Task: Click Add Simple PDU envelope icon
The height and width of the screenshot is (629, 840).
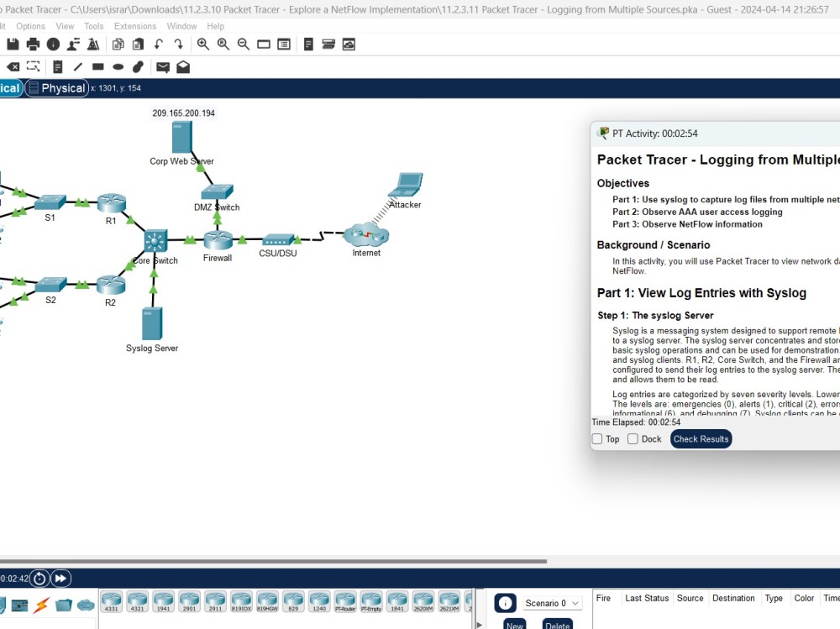Action: (x=162, y=66)
